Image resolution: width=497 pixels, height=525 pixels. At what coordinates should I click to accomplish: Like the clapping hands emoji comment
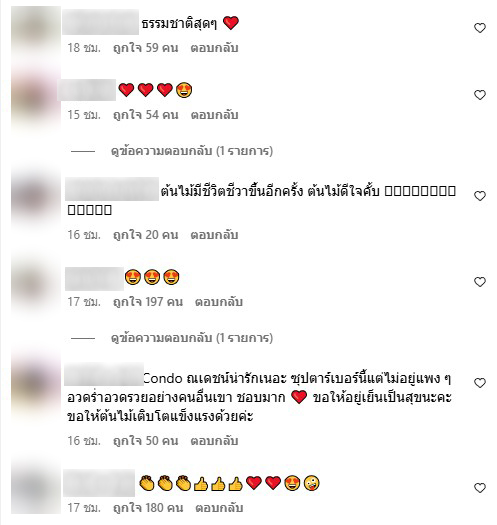(x=480, y=488)
